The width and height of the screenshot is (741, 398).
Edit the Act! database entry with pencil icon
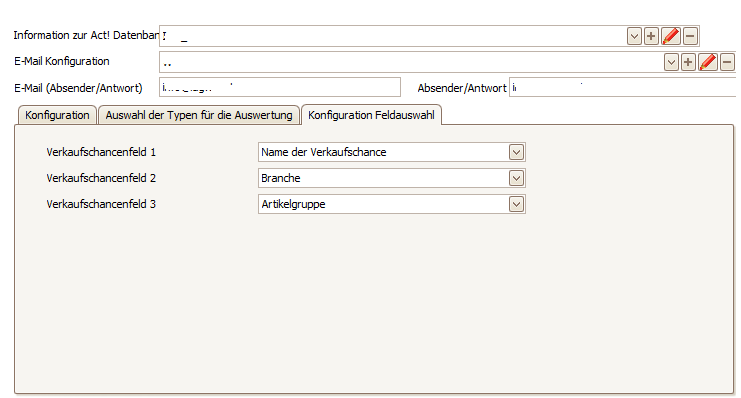coord(671,36)
